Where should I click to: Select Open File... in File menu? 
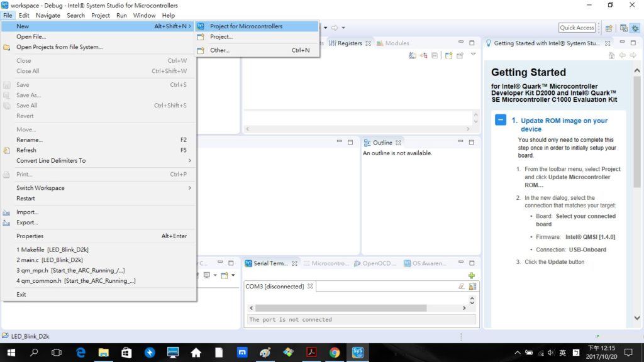[x=99, y=36]
